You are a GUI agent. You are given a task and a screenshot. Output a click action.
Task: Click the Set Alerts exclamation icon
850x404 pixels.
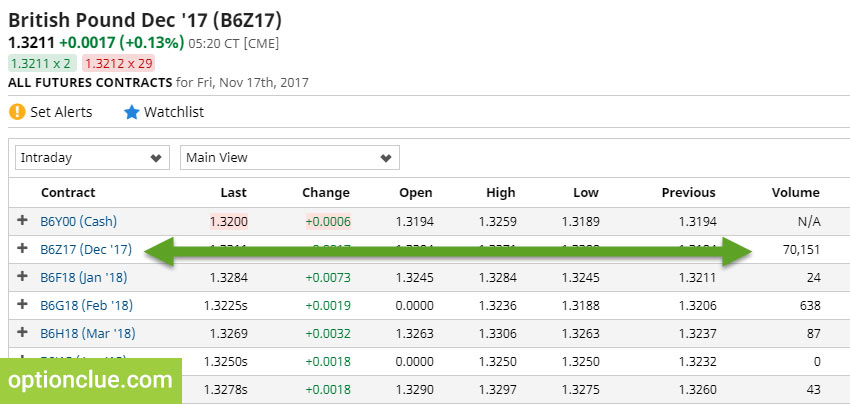[17, 112]
